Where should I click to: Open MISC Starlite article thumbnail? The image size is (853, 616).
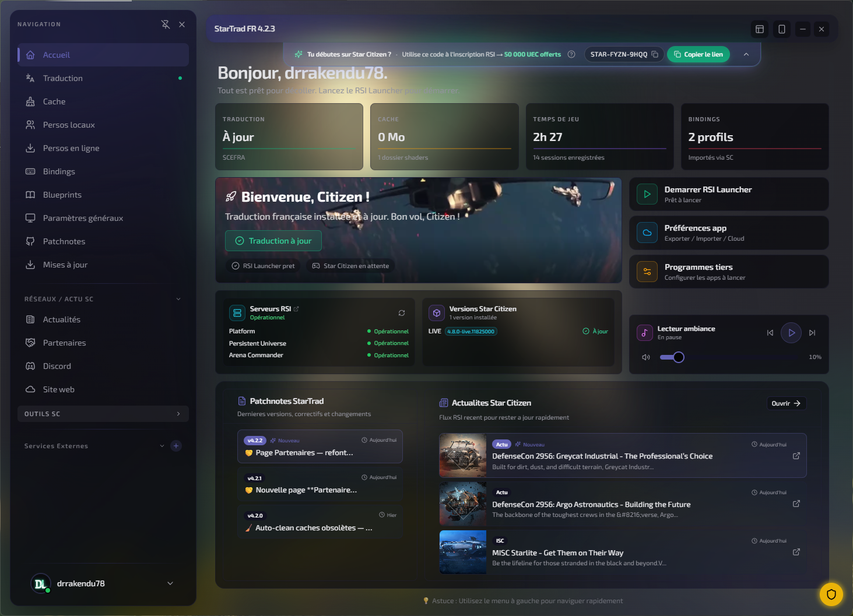(x=463, y=552)
